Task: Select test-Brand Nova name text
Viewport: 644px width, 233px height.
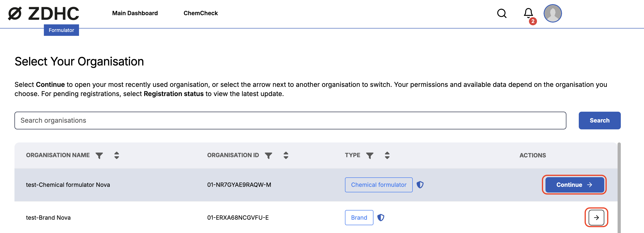Action: coord(48,218)
